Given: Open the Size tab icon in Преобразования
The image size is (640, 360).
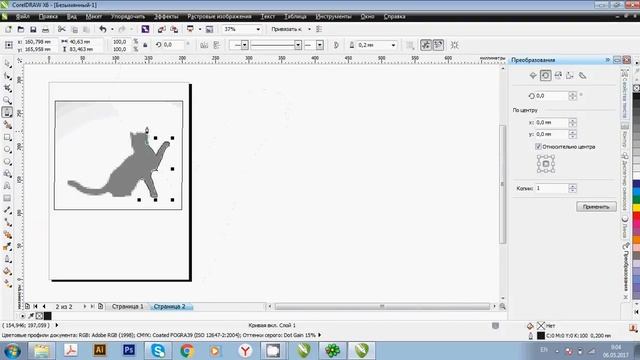Looking at the screenshot, I should (x=570, y=76).
